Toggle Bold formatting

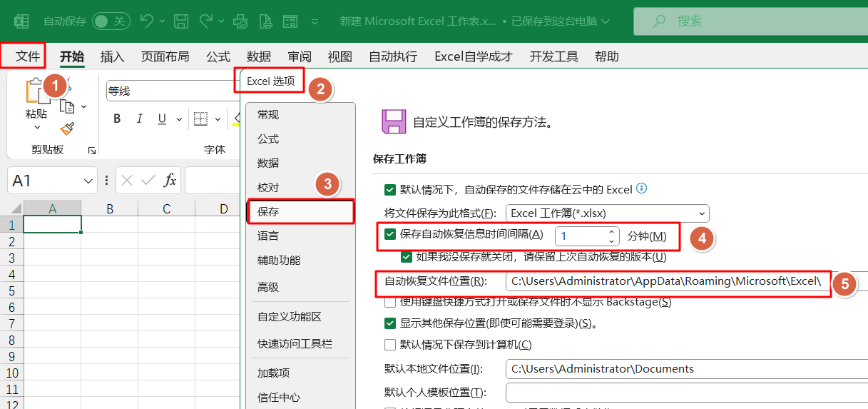pyautogui.click(x=117, y=119)
